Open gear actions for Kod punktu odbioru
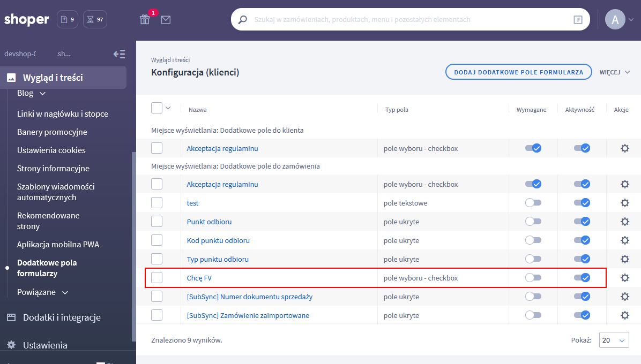641x364 pixels. [x=624, y=240]
